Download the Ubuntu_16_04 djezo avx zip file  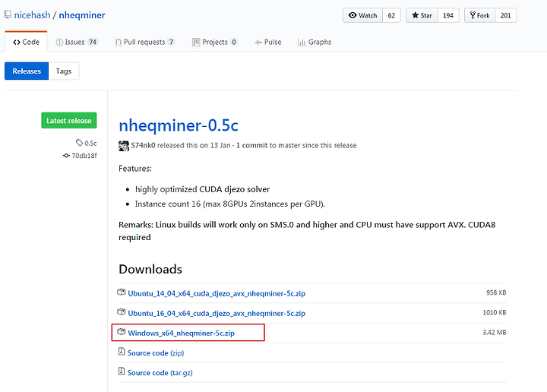217,313
